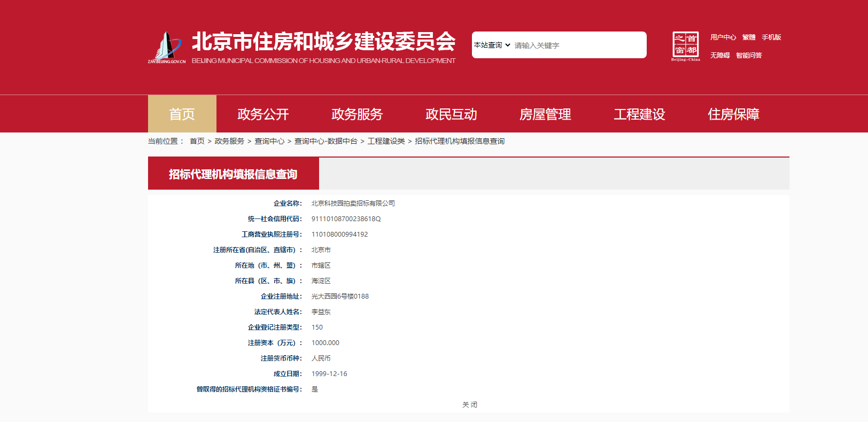Viewport: 868px width, 422px height.
Task: Open the 住房保障 navigation menu
Action: click(733, 114)
